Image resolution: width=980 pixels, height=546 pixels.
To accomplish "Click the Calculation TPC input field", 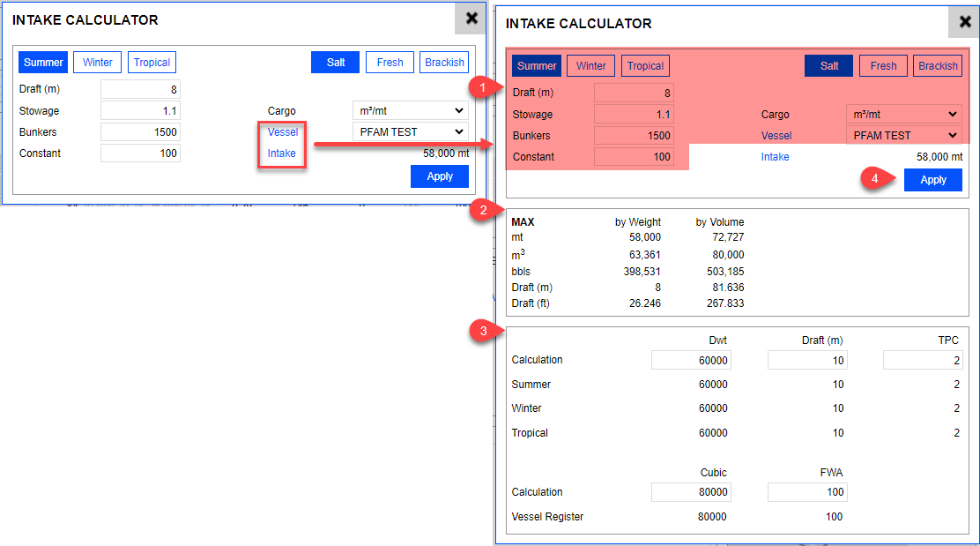I will [923, 360].
